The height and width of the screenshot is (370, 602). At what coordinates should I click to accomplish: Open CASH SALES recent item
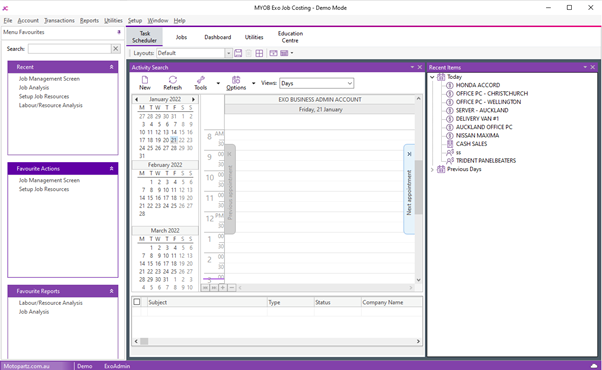(x=471, y=144)
